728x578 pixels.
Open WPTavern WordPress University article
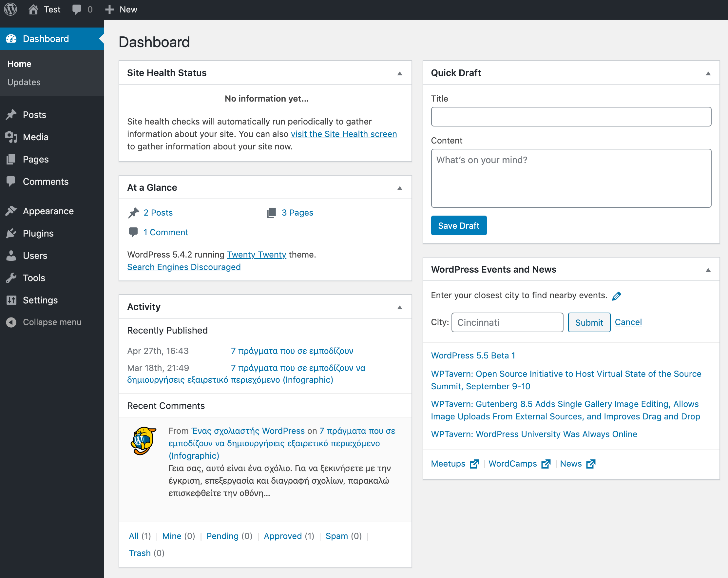click(x=534, y=434)
